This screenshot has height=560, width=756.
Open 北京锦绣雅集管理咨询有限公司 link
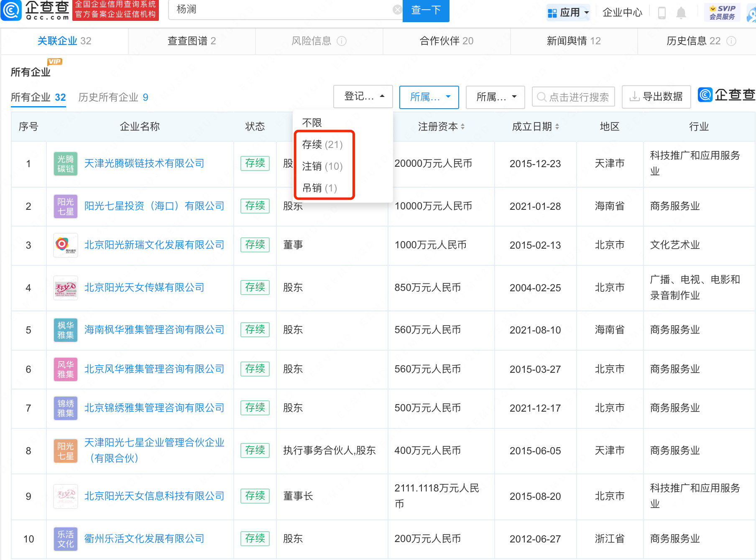(x=154, y=408)
